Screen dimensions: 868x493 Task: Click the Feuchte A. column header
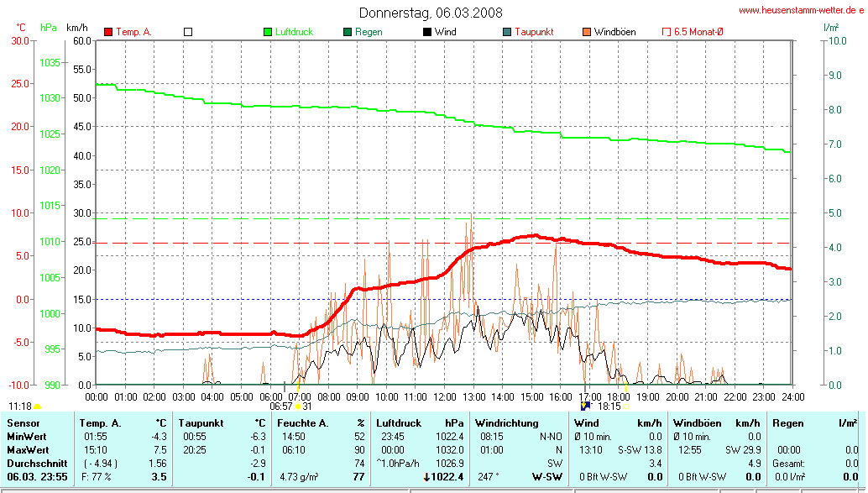pyautogui.click(x=302, y=423)
